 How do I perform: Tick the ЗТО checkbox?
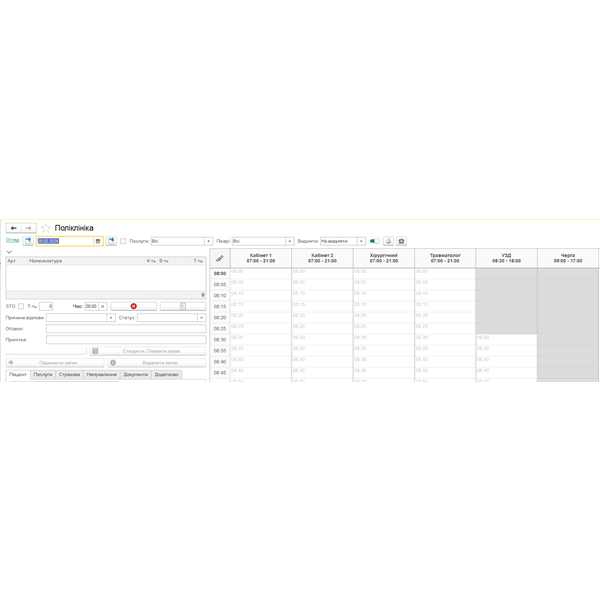(21, 306)
